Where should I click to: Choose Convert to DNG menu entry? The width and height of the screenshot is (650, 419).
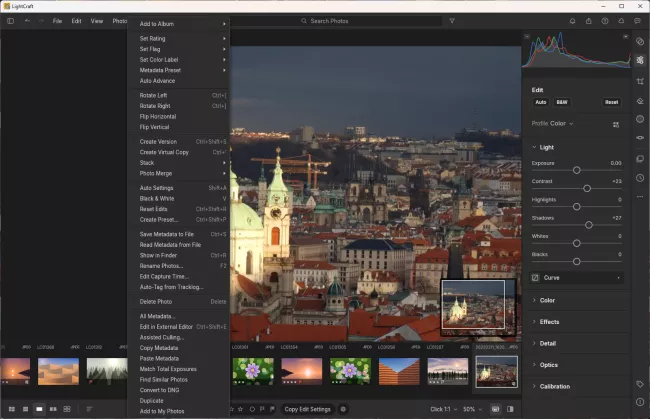pos(179,390)
